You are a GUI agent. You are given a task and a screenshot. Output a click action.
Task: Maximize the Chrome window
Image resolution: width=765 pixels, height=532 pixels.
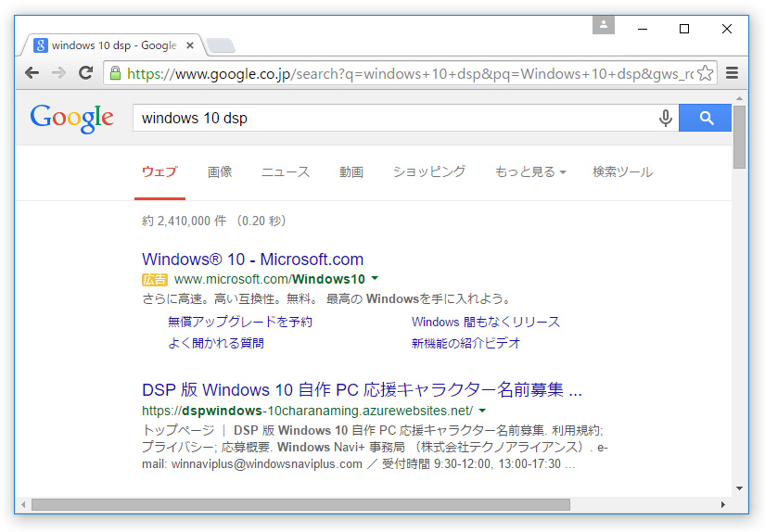(x=684, y=29)
